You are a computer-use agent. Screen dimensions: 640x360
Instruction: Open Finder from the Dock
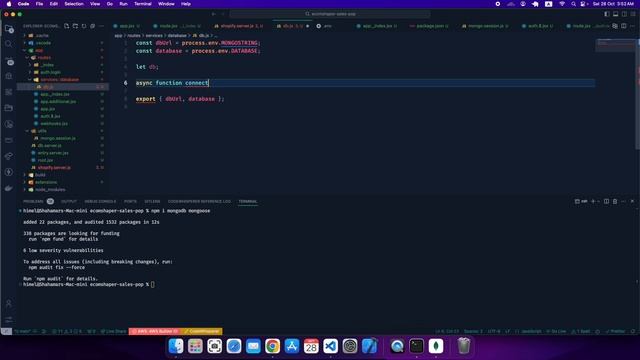(176, 346)
